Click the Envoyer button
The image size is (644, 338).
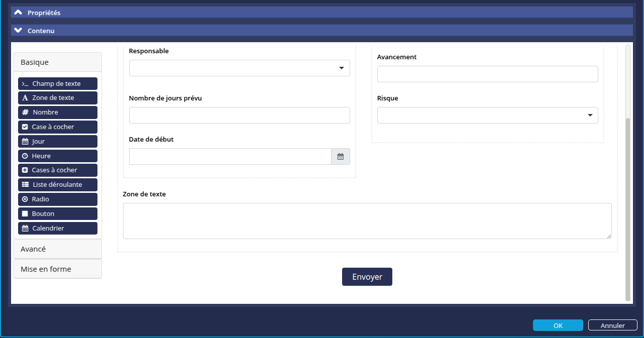[367, 277]
